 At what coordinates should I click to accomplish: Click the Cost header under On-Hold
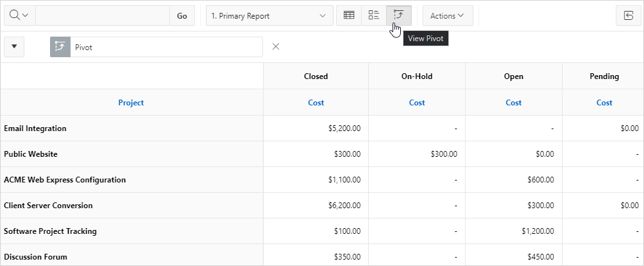417,103
